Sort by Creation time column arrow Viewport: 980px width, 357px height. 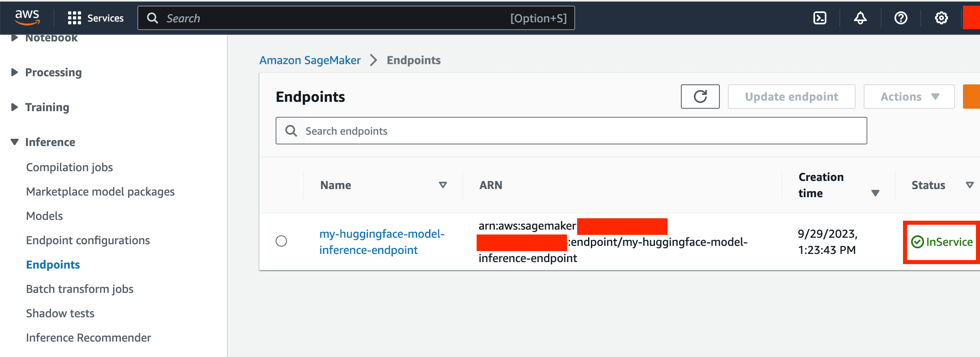pyautogui.click(x=875, y=193)
